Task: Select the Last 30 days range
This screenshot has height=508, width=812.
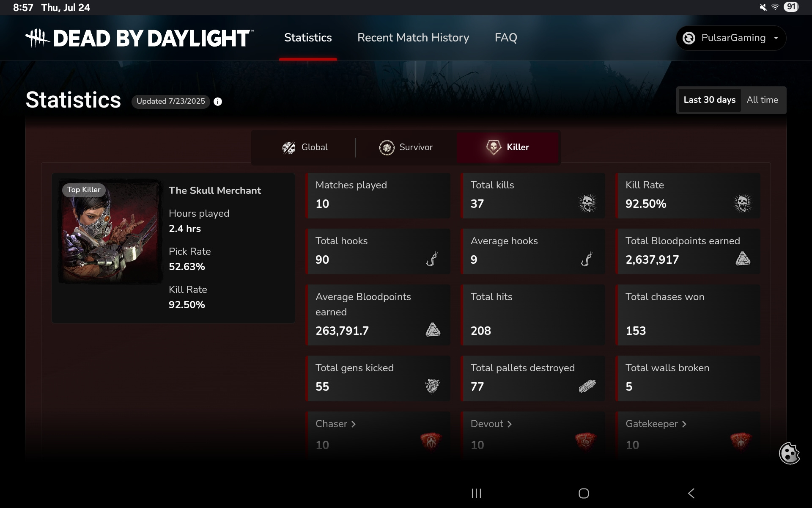Action: tap(709, 100)
